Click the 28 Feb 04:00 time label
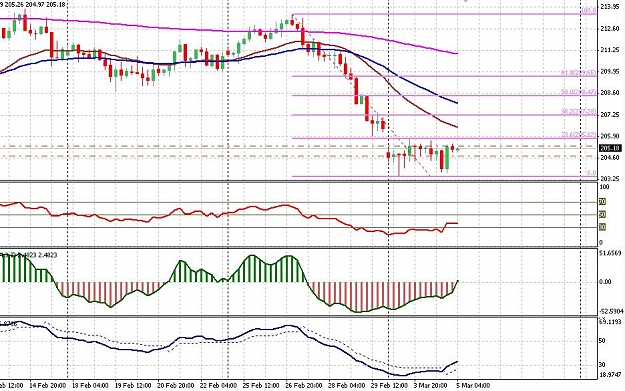The image size is (625, 391). click(346, 386)
